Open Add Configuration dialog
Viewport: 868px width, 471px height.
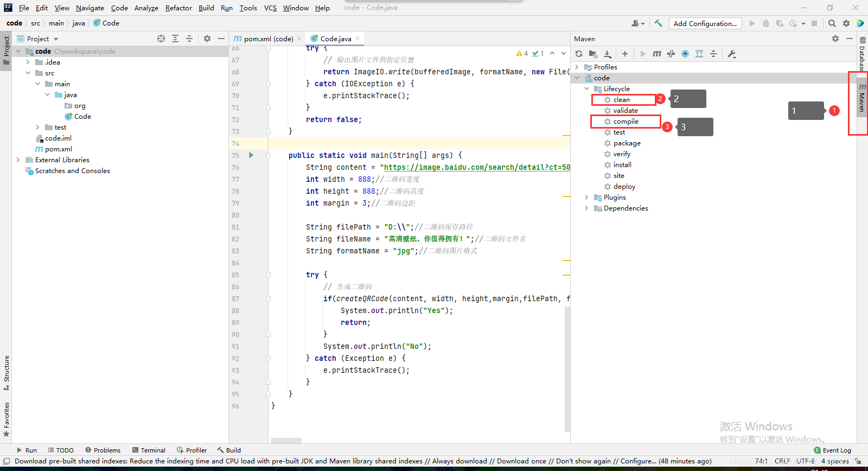tap(705, 23)
